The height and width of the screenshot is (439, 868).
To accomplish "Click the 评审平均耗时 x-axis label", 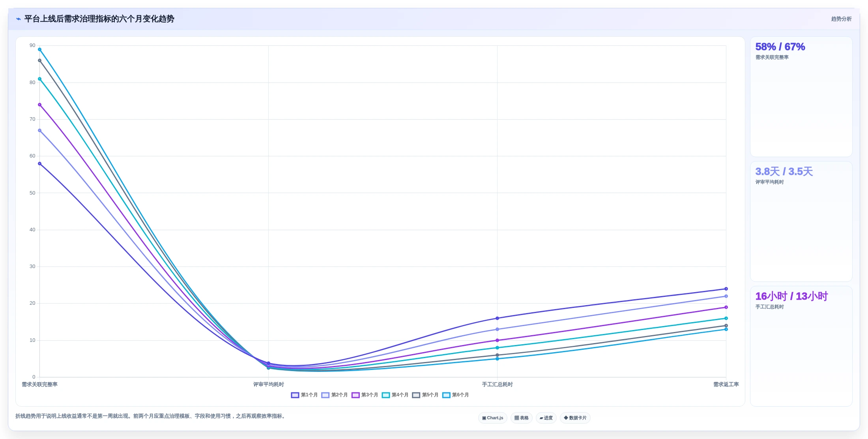I will click(269, 385).
